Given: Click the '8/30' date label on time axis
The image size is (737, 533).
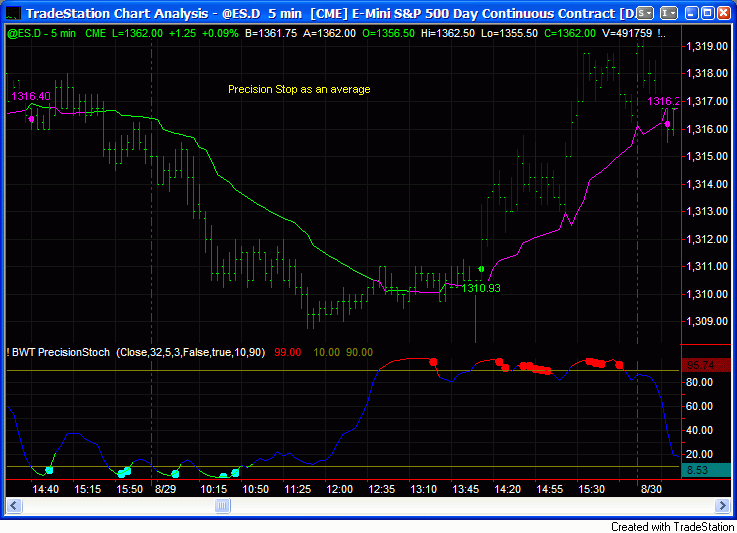Looking at the screenshot, I should [x=651, y=489].
